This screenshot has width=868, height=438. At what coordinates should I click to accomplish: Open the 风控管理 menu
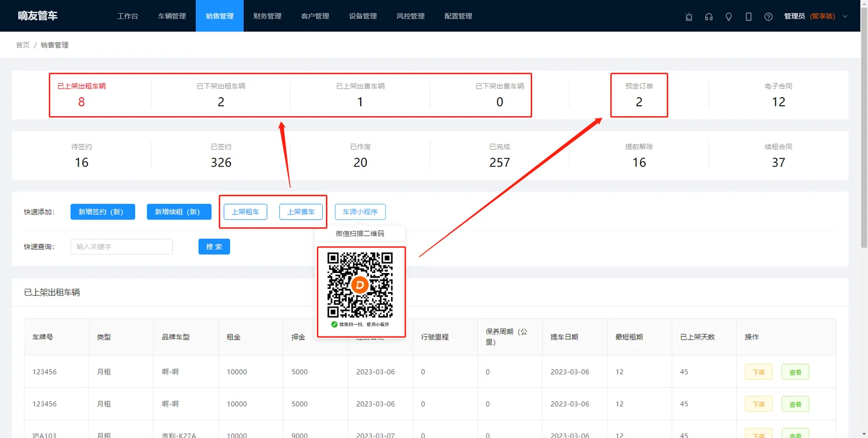(411, 16)
